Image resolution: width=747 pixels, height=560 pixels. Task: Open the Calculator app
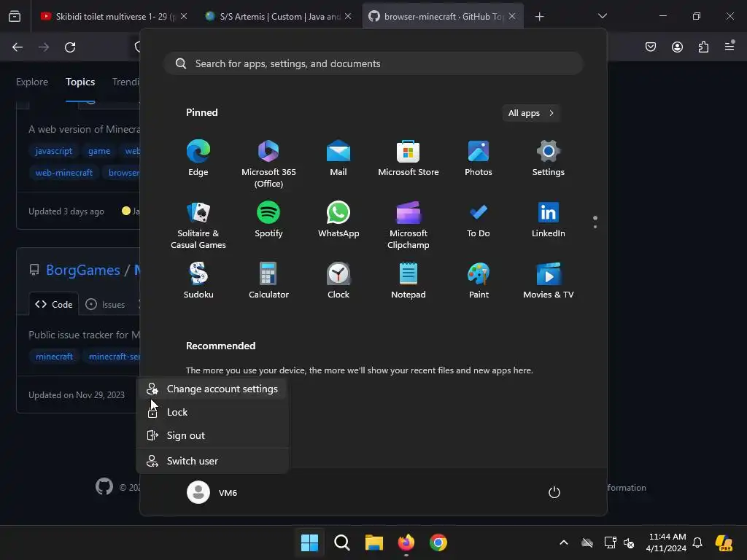pyautogui.click(x=268, y=281)
